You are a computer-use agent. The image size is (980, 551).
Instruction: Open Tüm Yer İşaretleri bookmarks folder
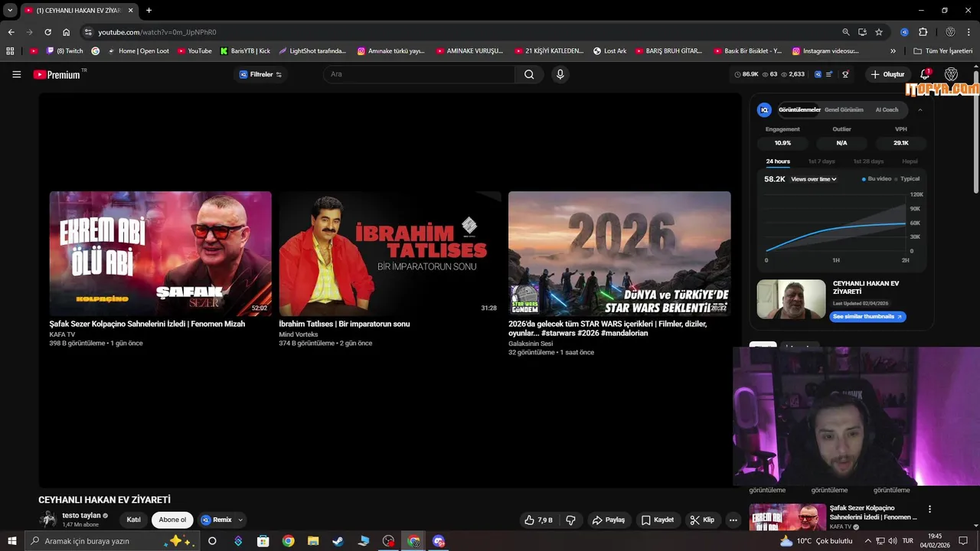(943, 51)
